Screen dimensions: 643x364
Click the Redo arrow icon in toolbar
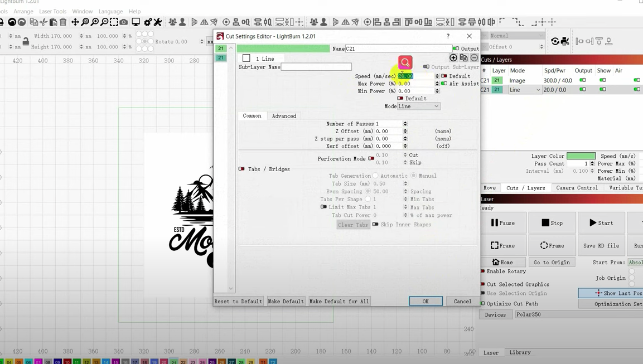click(x=22, y=22)
